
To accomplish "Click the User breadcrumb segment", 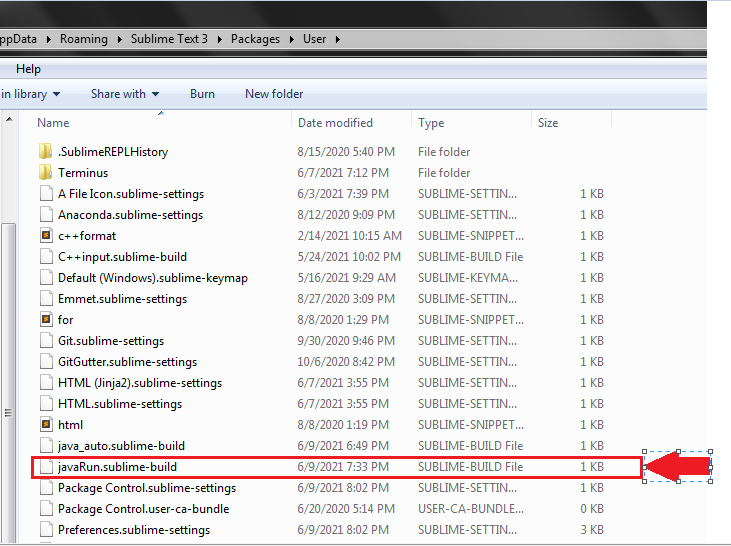I will click(315, 39).
